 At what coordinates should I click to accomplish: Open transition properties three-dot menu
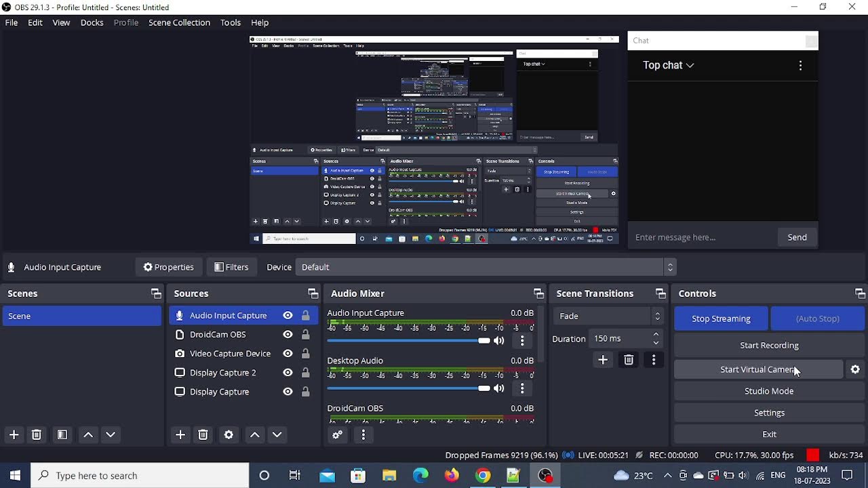pos(654,360)
